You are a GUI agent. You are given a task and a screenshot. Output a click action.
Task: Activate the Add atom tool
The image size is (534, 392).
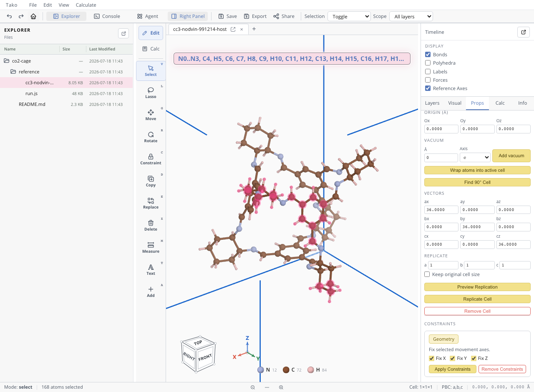coord(151,292)
